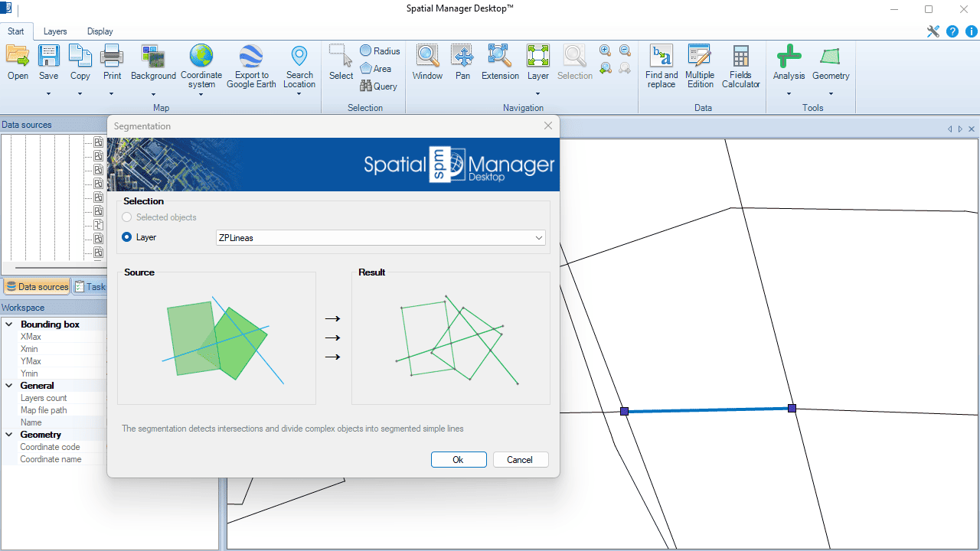Confirm segmentation with Ok button
The height and width of the screenshot is (551, 980).
click(459, 460)
